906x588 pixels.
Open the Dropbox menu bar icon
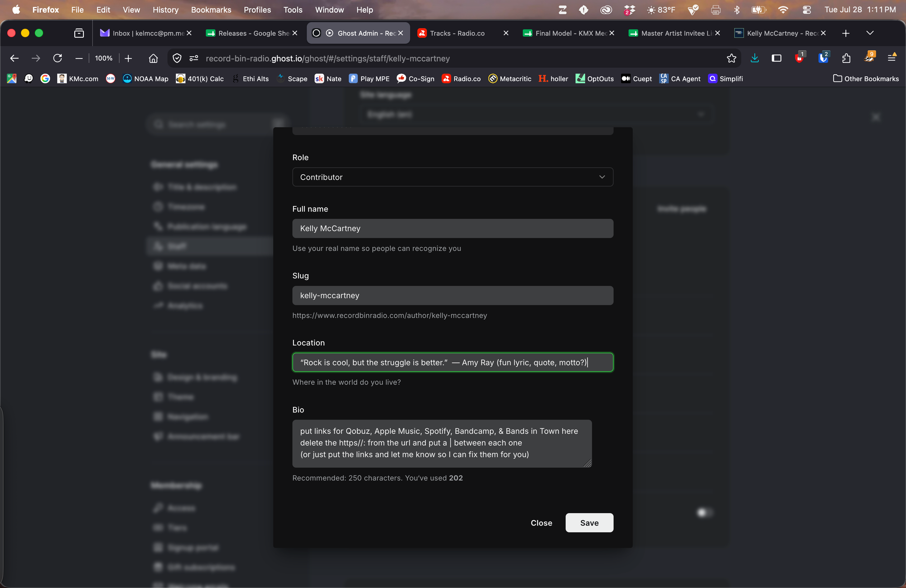point(629,10)
